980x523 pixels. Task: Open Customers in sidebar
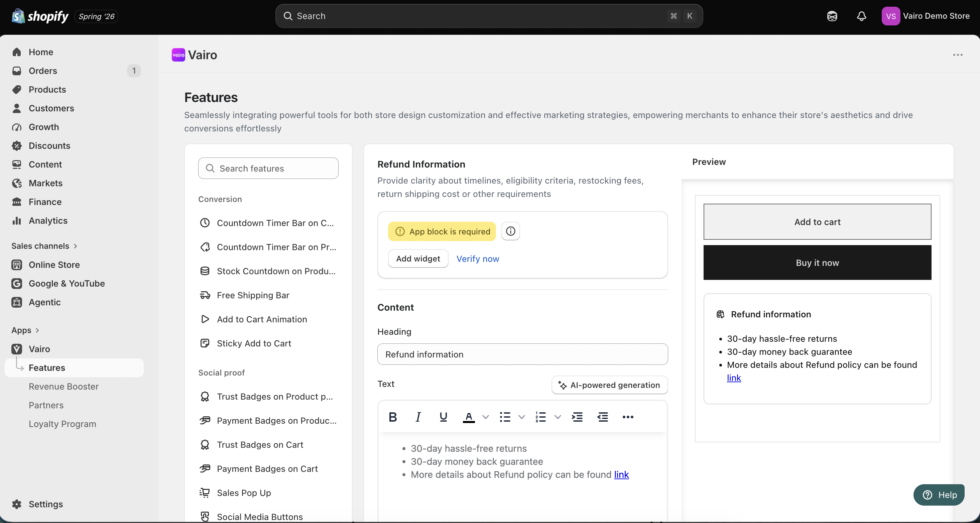(x=74, y=108)
